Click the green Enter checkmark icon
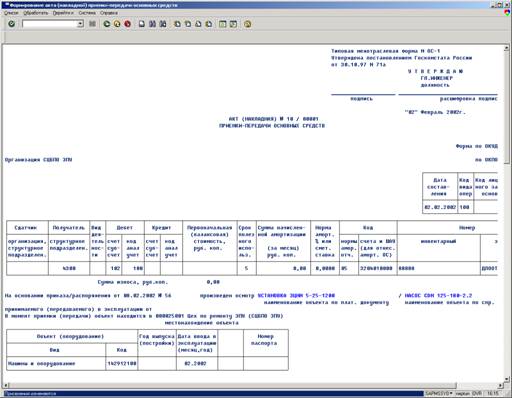The image size is (512, 398). coord(12,24)
